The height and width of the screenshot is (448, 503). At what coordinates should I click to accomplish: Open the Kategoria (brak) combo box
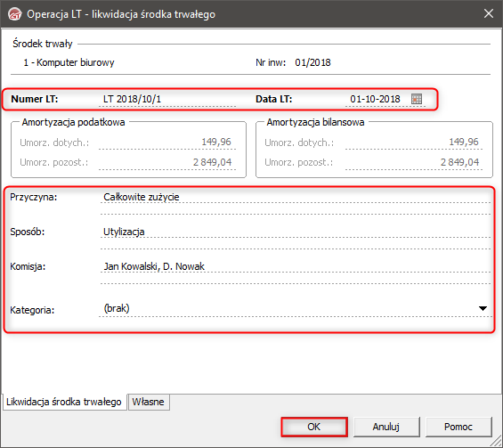296,308
